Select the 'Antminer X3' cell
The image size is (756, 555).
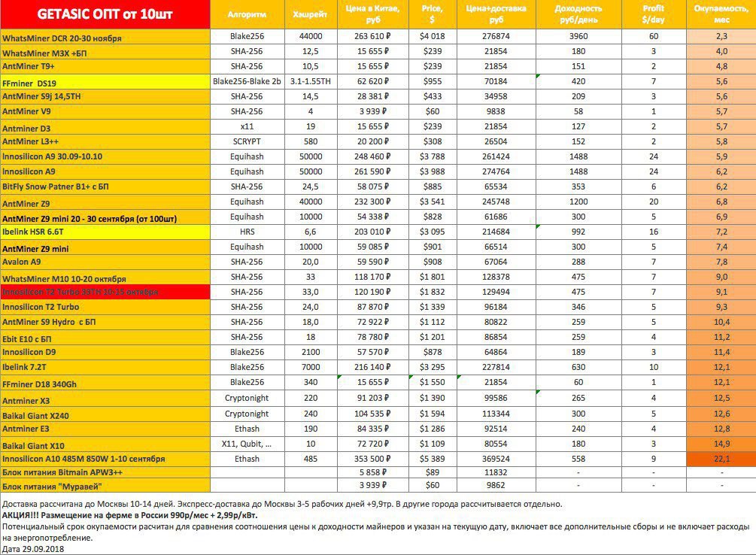[105, 399]
